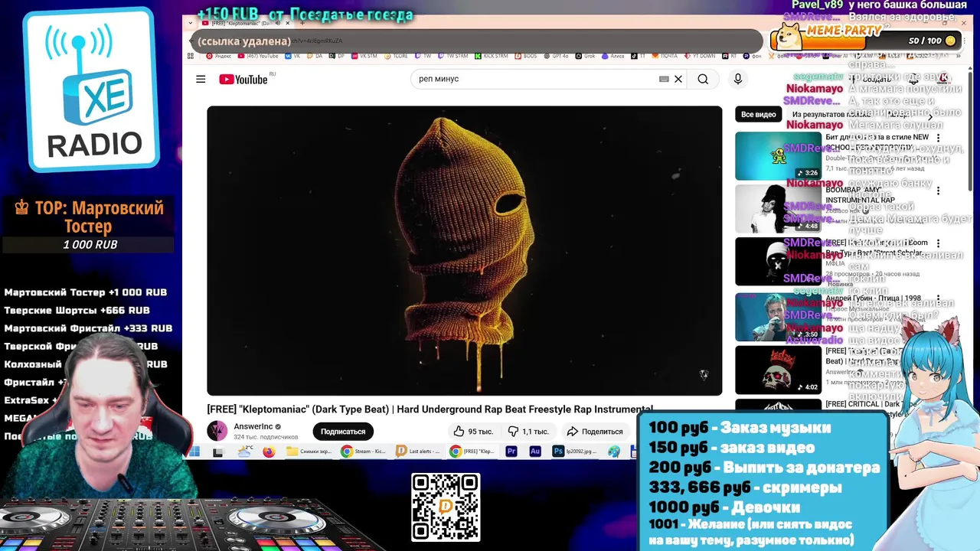
Task: Open the 3:26 NEW SCHOOL beat thumbnail
Action: (x=778, y=156)
